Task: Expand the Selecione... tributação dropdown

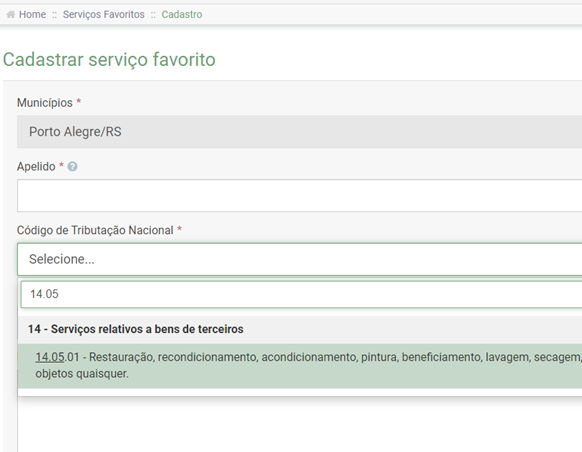Action: [x=300, y=259]
